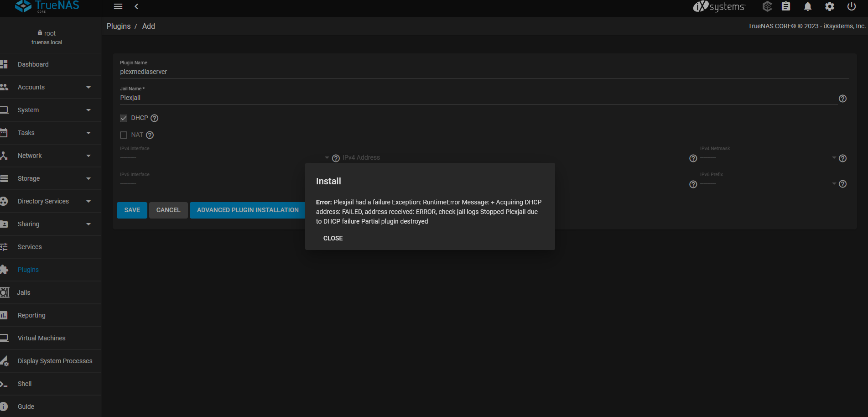
Task: Click the hamburger menu icon
Action: pyautogui.click(x=118, y=6)
